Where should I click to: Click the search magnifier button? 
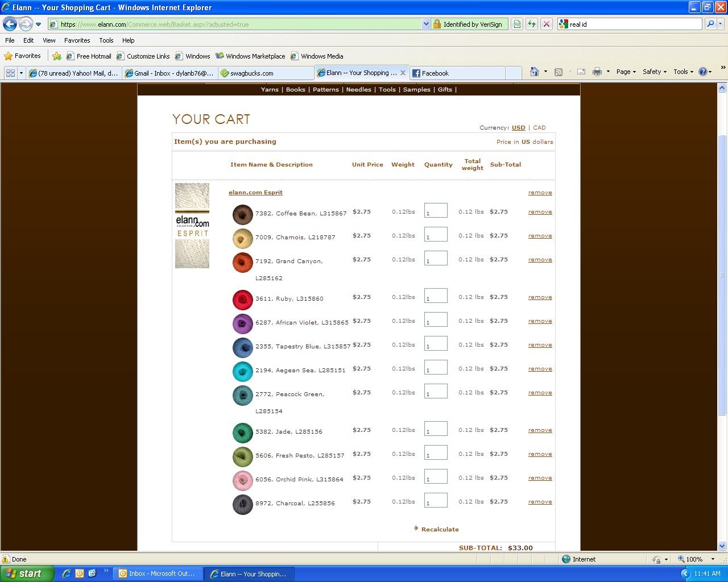(x=710, y=24)
